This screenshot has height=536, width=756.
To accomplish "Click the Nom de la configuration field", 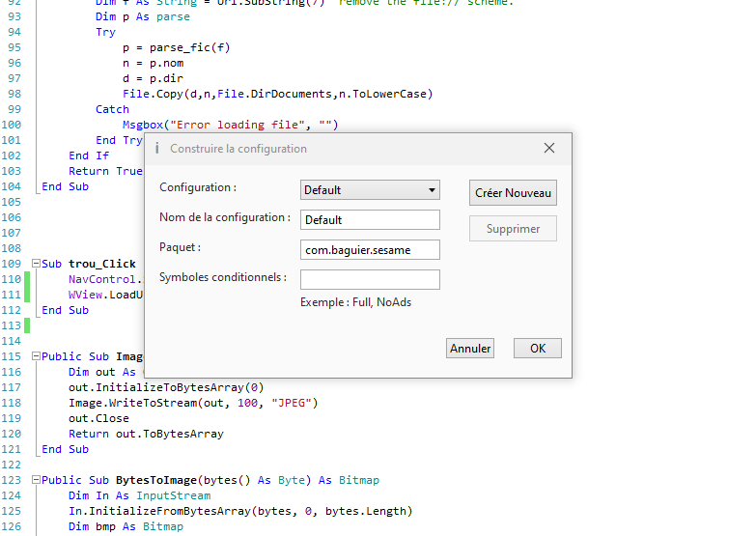I will coord(370,220).
